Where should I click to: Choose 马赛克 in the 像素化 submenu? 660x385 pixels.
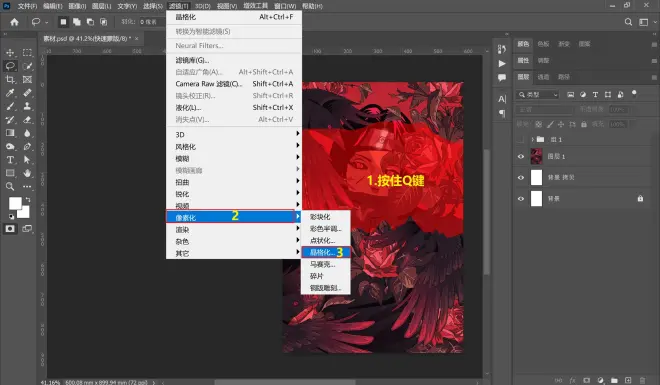point(326,264)
